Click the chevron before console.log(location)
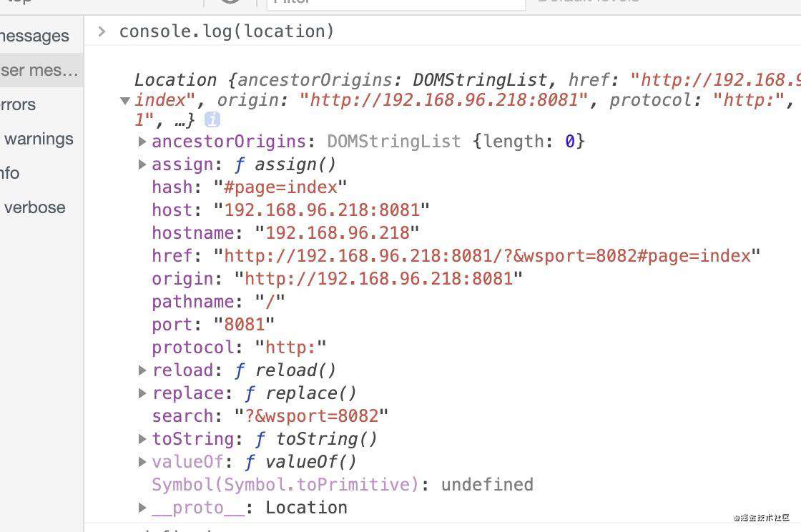The image size is (801, 532). [102, 31]
